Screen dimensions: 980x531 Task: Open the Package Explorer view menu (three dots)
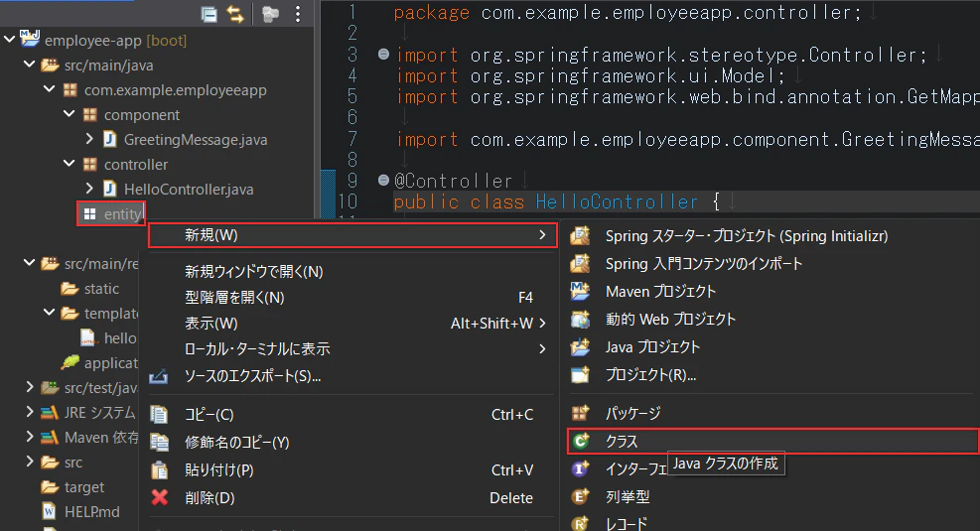298,14
